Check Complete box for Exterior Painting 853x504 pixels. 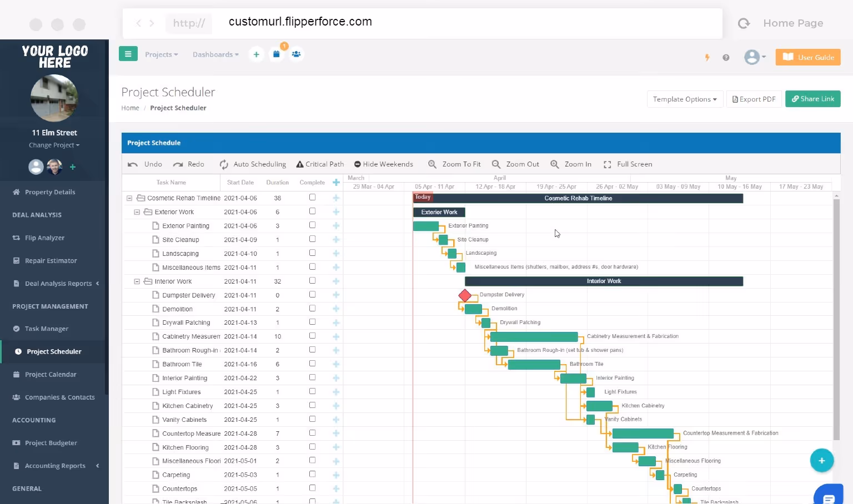pos(312,225)
